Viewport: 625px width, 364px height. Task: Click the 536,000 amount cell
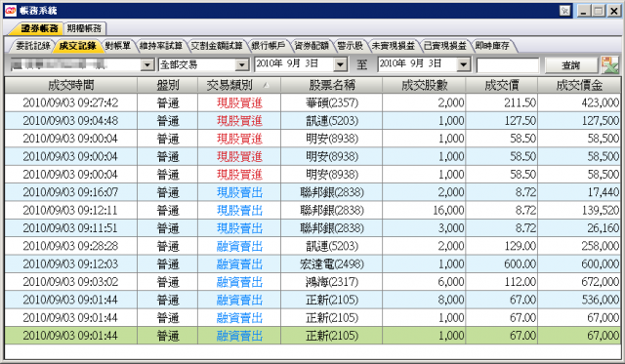(x=579, y=300)
